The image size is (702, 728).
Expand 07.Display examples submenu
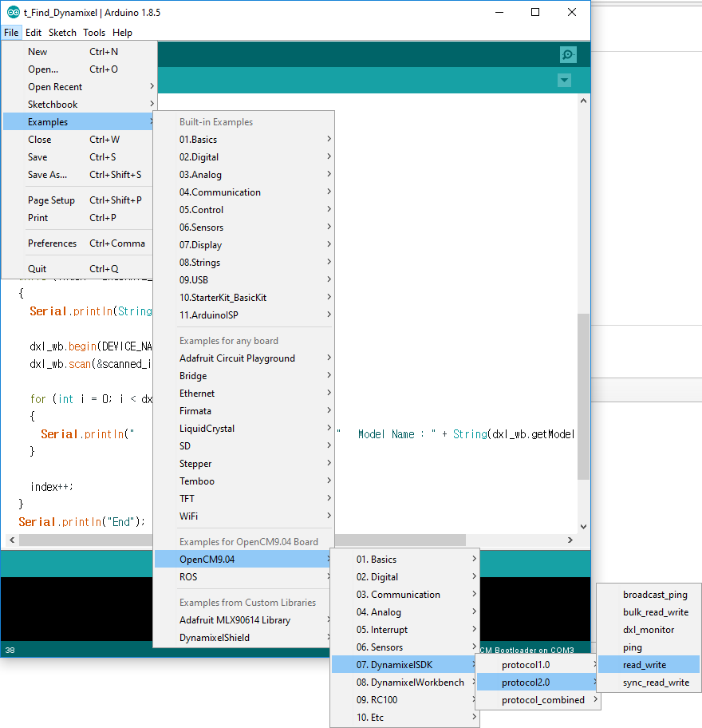tap(243, 245)
